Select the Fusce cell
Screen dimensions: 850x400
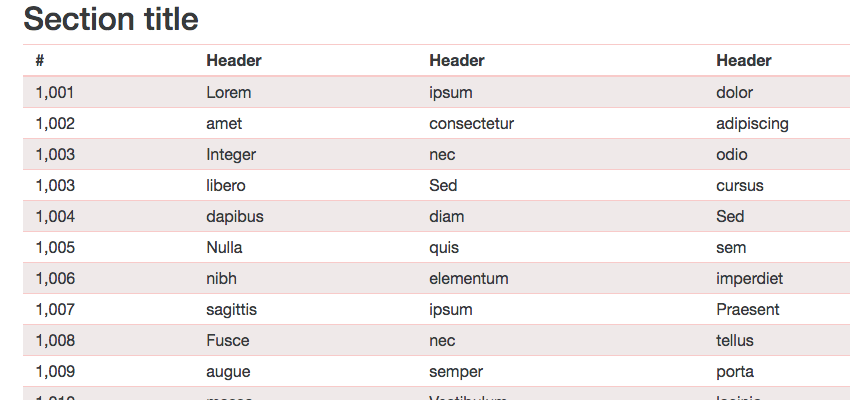[x=228, y=341]
